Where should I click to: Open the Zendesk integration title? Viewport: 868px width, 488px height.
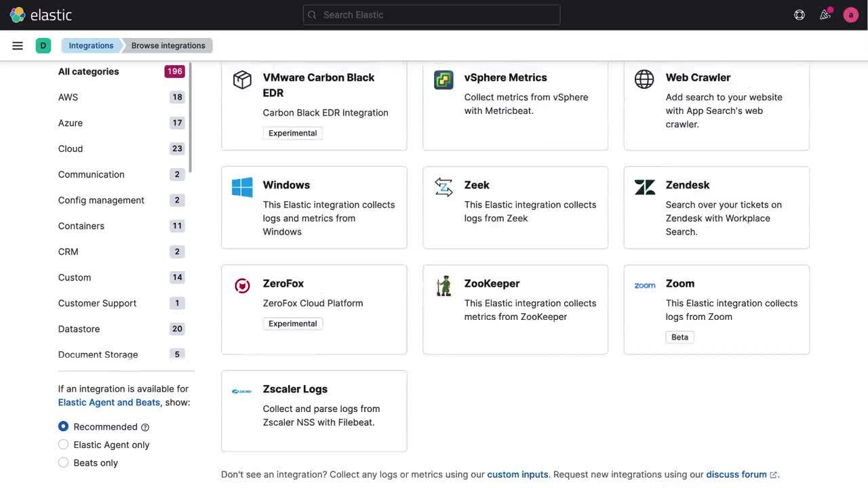click(x=688, y=185)
